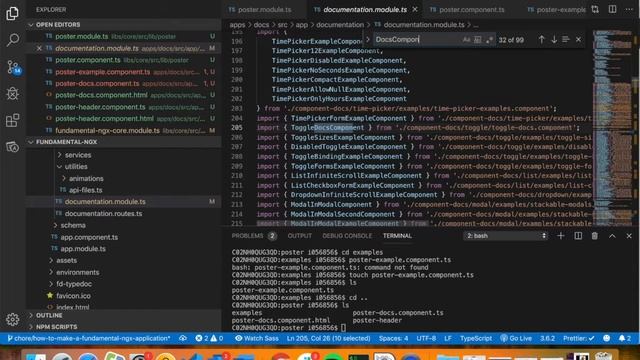The image size is (640, 360).
Task: Open the Explorer view icon
Action: pyautogui.click(x=12, y=13)
